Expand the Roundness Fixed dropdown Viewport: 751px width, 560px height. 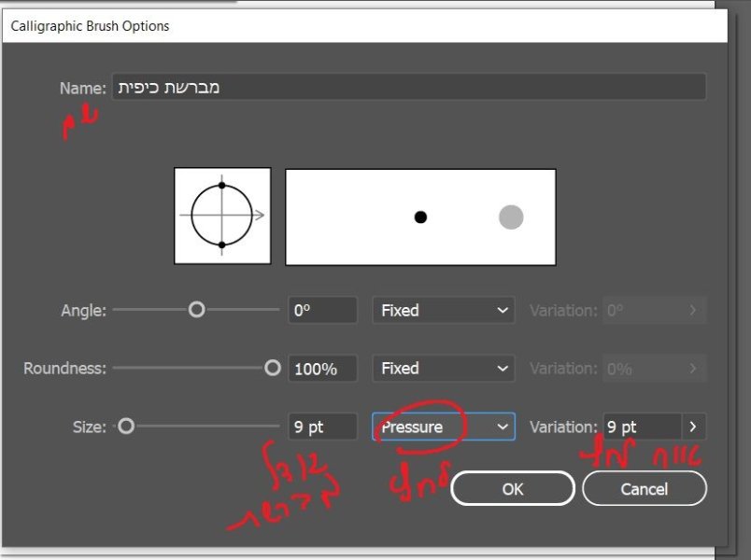click(444, 369)
